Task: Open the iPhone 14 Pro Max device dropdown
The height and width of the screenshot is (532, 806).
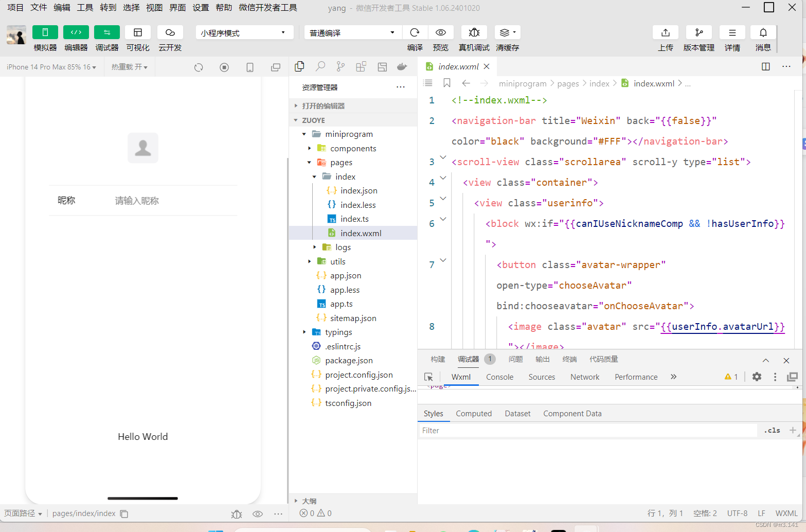Action: click(51, 67)
